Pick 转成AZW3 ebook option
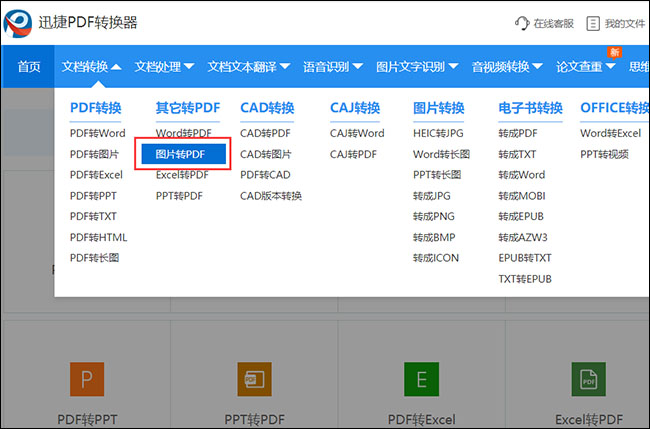This screenshot has height=429, width=650. pos(523,237)
